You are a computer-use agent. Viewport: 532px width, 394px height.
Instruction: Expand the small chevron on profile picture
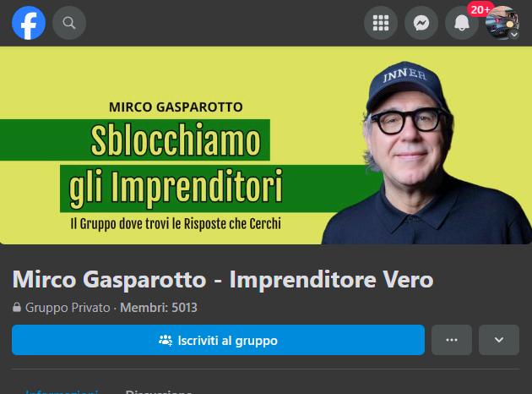[x=514, y=35]
